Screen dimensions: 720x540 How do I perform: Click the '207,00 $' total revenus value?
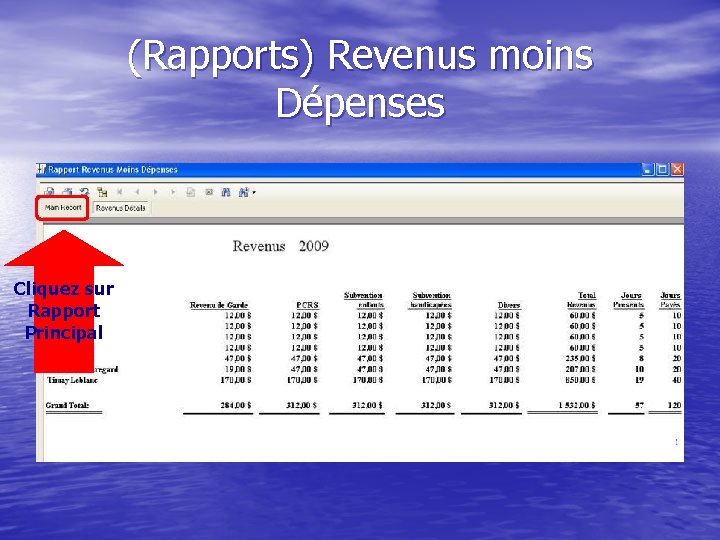[x=582, y=369]
